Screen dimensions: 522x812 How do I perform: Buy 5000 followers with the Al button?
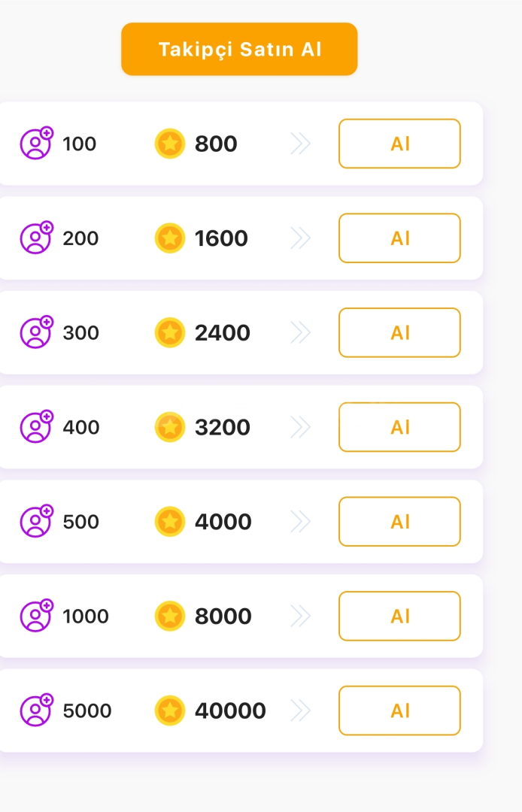click(399, 710)
